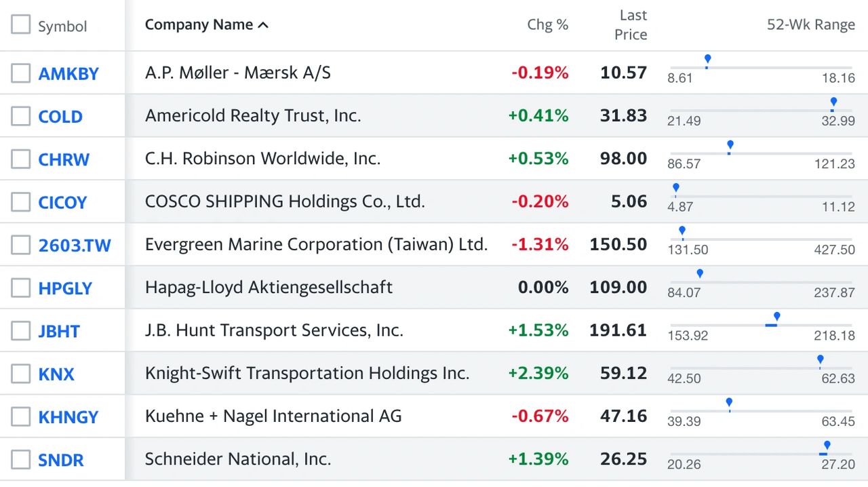Click the JBHT range bar marker
Screen dimensions: 868x487
(777, 318)
